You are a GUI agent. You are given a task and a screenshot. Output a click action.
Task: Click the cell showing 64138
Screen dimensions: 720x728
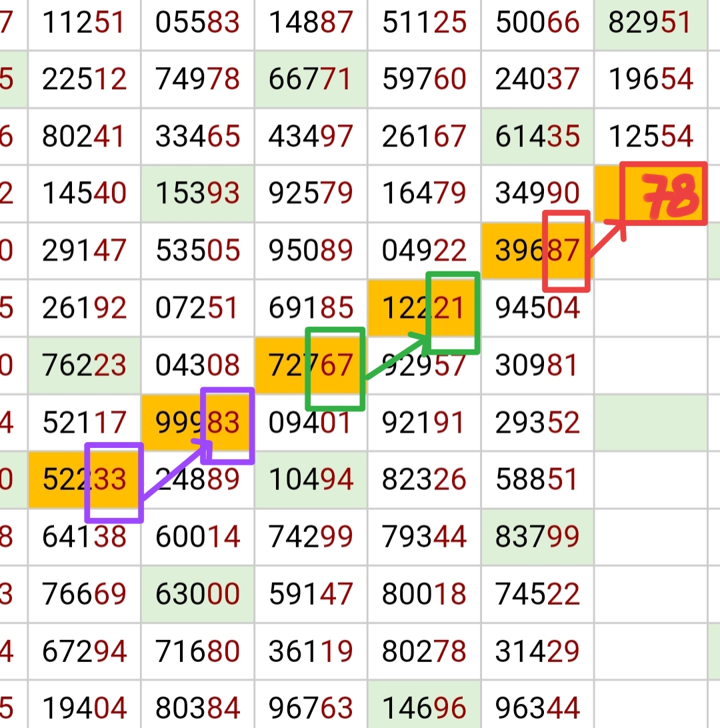click(x=84, y=537)
